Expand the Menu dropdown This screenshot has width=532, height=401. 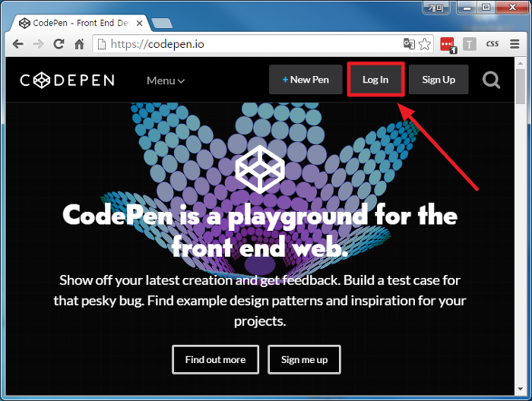pyautogui.click(x=166, y=81)
